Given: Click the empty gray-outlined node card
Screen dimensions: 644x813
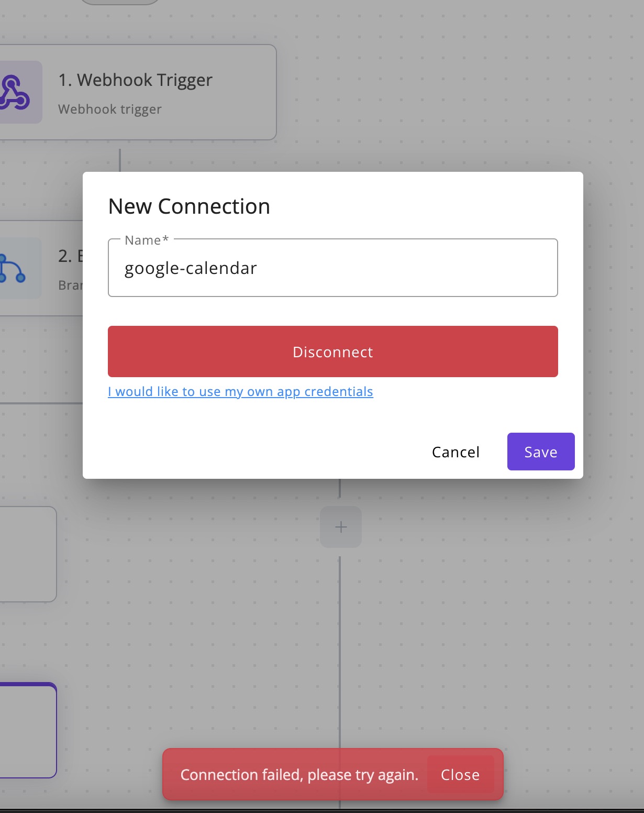Looking at the screenshot, I should click(x=28, y=554).
